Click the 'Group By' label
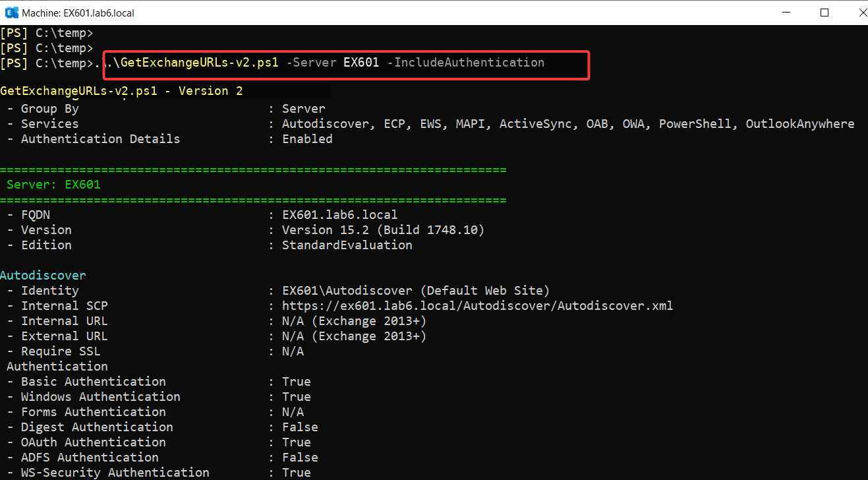The width and height of the screenshot is (868, 480). coord(49,109)
